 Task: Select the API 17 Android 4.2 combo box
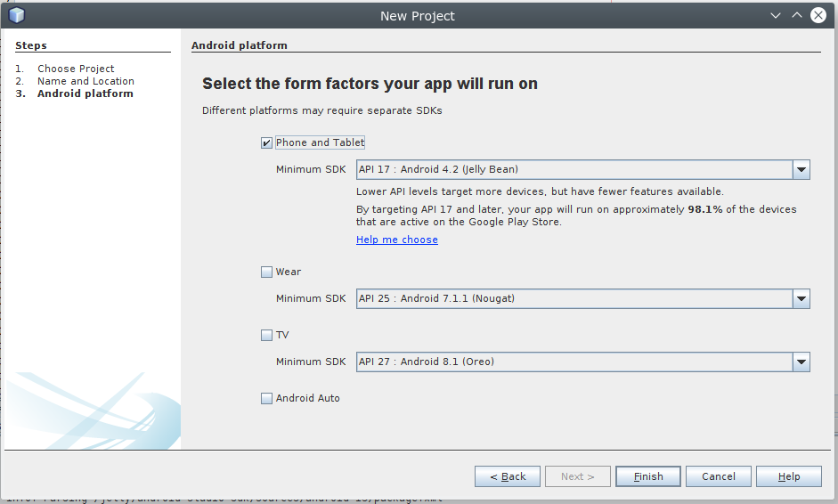click(x=583, y=170)
